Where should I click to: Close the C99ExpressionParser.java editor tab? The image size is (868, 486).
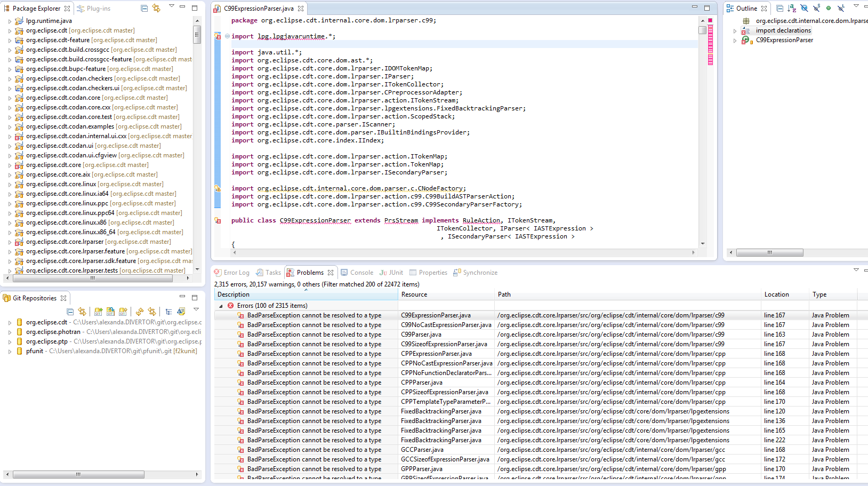301,9
